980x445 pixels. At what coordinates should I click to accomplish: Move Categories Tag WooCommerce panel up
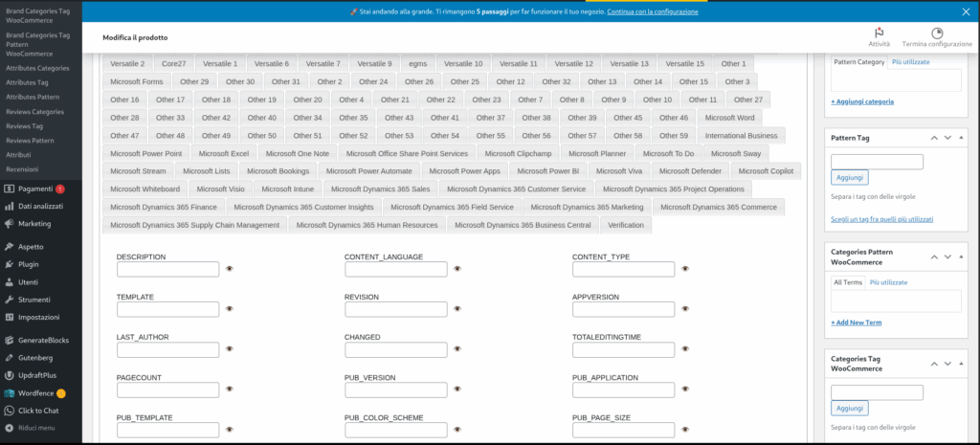coord(934,364)
